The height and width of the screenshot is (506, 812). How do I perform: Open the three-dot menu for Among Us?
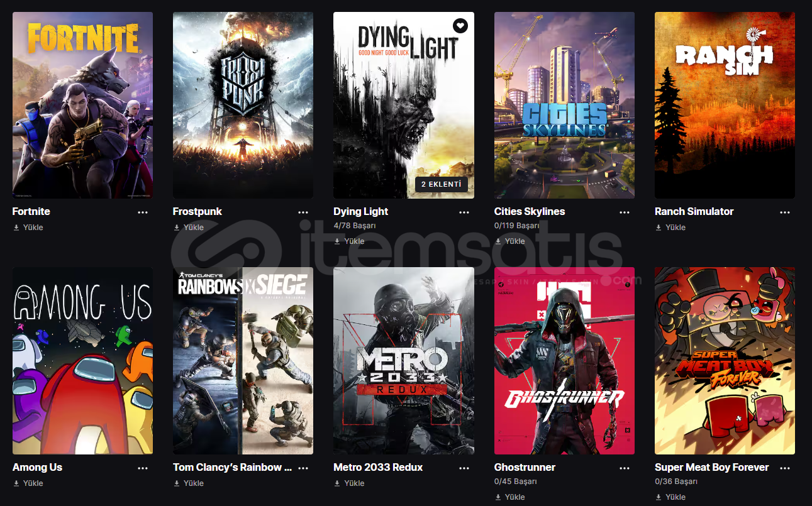point(143,468)
